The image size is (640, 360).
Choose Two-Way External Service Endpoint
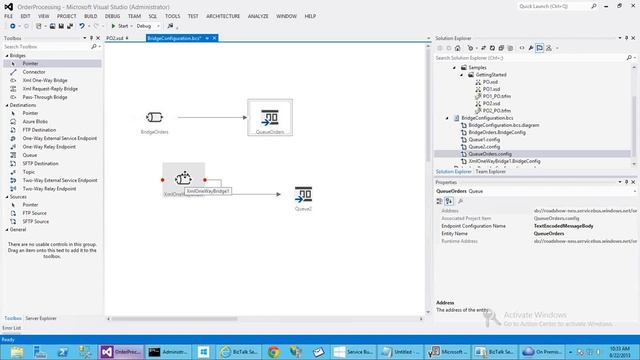point(60,180)
